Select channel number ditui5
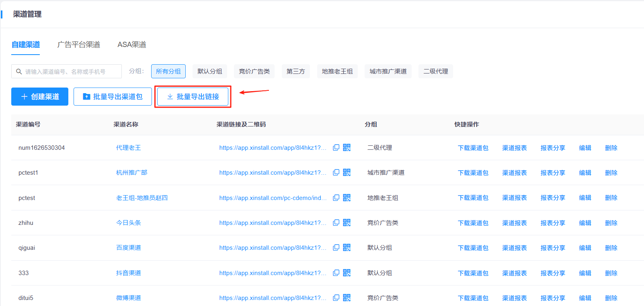The width and height of the screenshot is (644, 306). tap(26, 298)
